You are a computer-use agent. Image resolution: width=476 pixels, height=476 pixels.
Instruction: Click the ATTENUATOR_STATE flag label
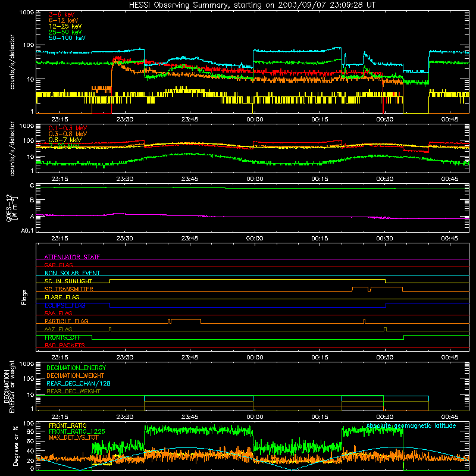(72, 257)
